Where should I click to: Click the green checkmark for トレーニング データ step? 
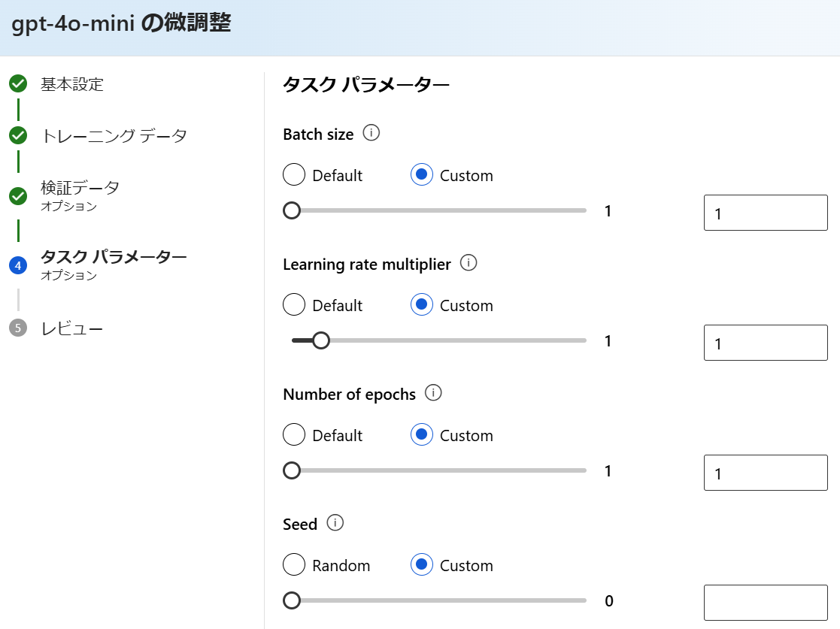18,136
